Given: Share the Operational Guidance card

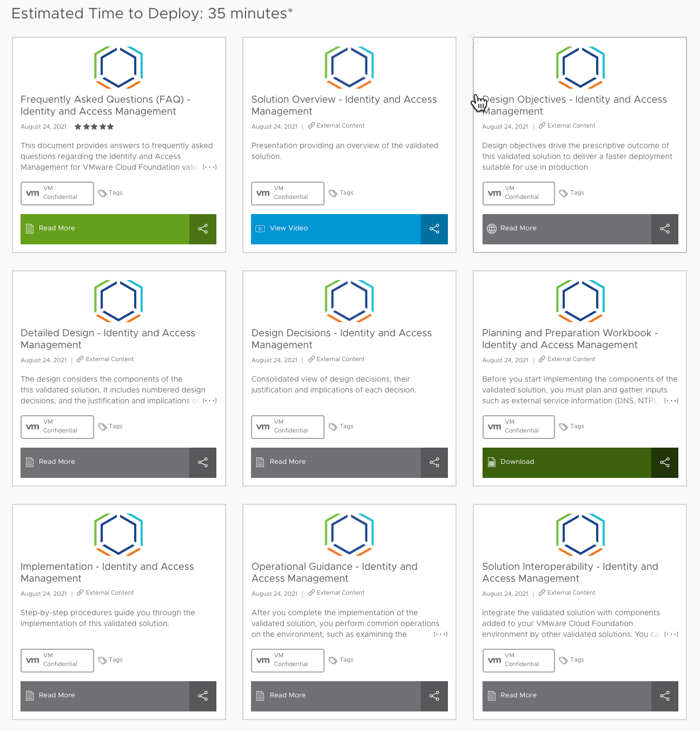Looking at the screenshot, I should 434,696.
